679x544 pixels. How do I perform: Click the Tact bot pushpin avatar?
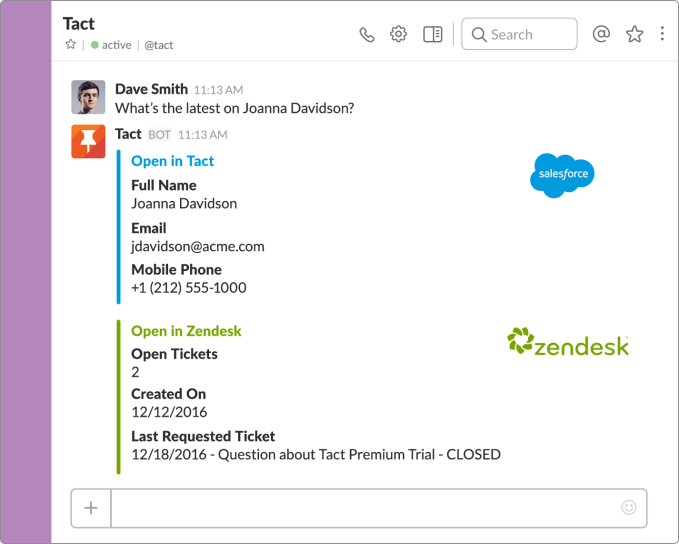coord(88,142)
